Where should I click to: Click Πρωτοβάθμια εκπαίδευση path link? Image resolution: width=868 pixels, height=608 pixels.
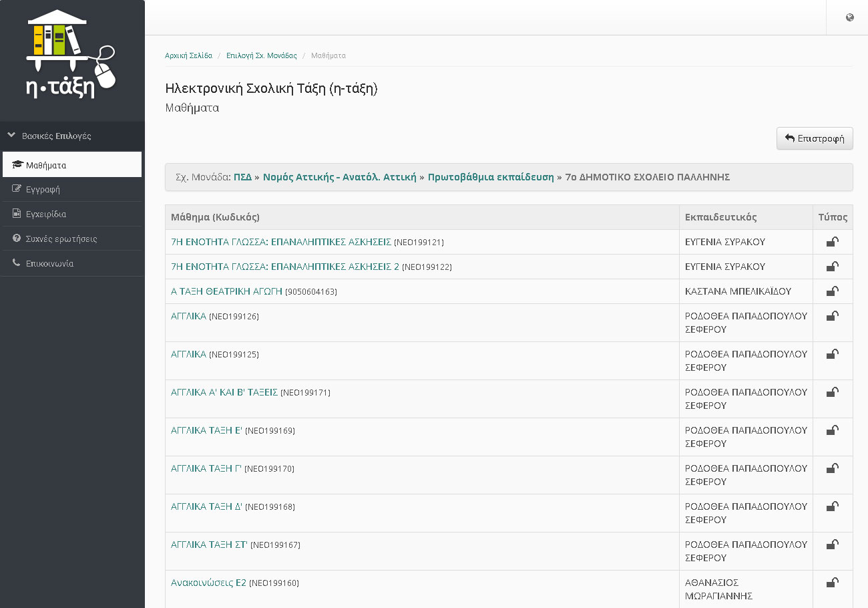coord(491,177)
